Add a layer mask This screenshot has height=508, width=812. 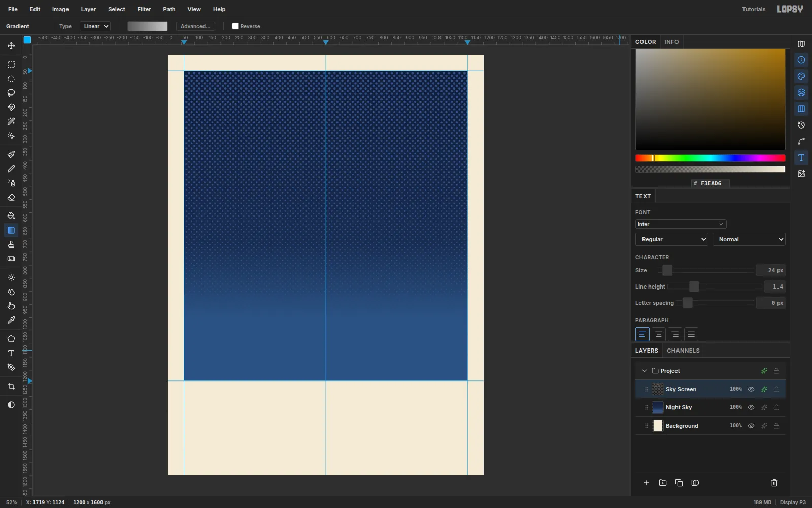coord(695,483)
